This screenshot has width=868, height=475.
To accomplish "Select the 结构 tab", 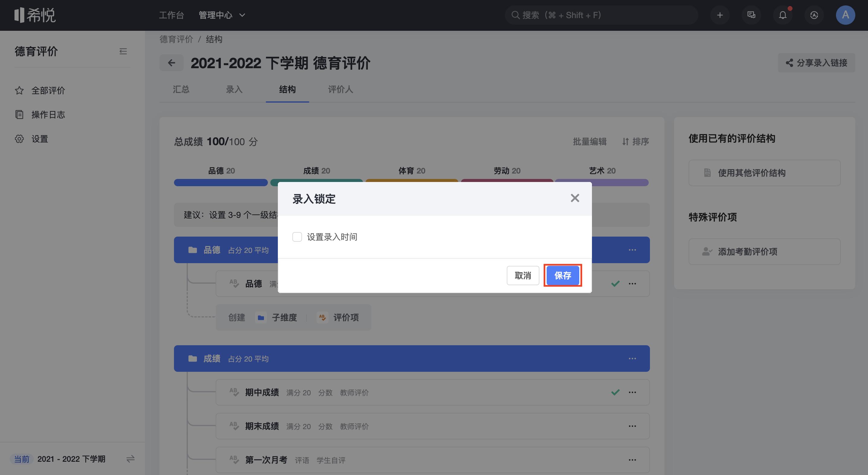I will (288, 89).
